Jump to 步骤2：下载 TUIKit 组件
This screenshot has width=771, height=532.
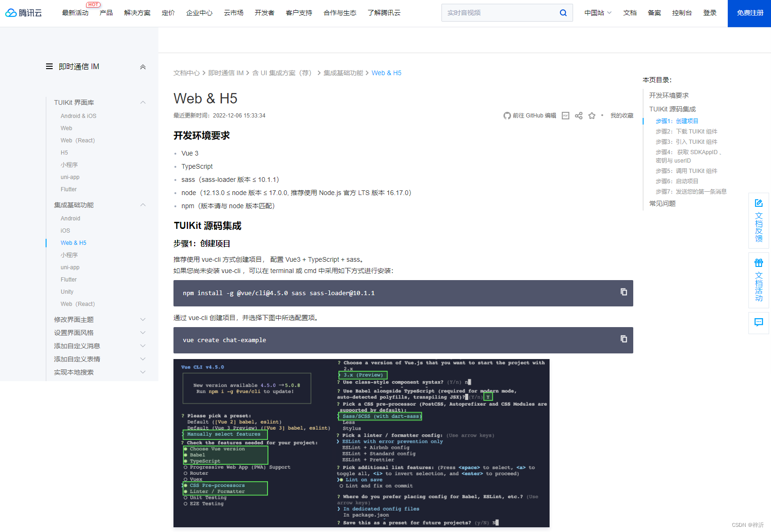(686, 132)
